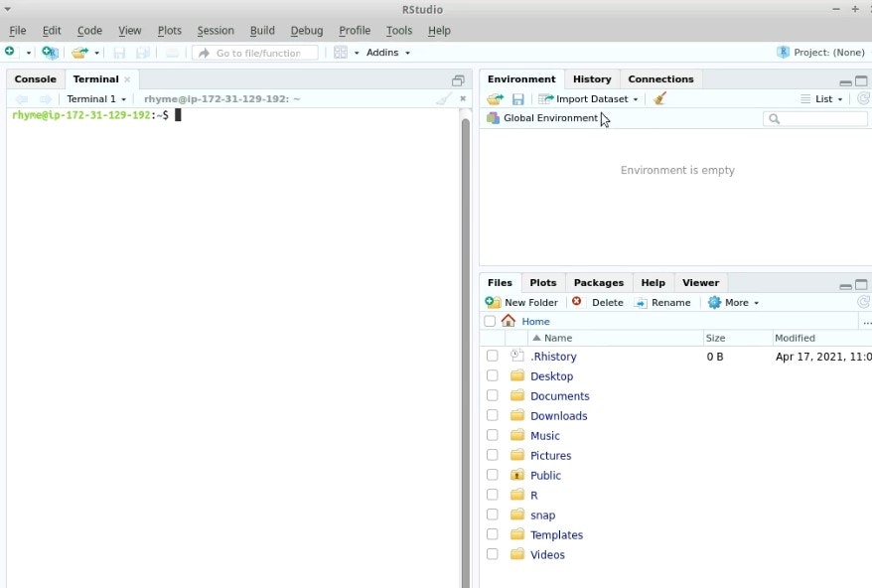Viewport: 872px width, 588px height.
Task: Clear environment objects broom icon
Action: click(659, 99)
